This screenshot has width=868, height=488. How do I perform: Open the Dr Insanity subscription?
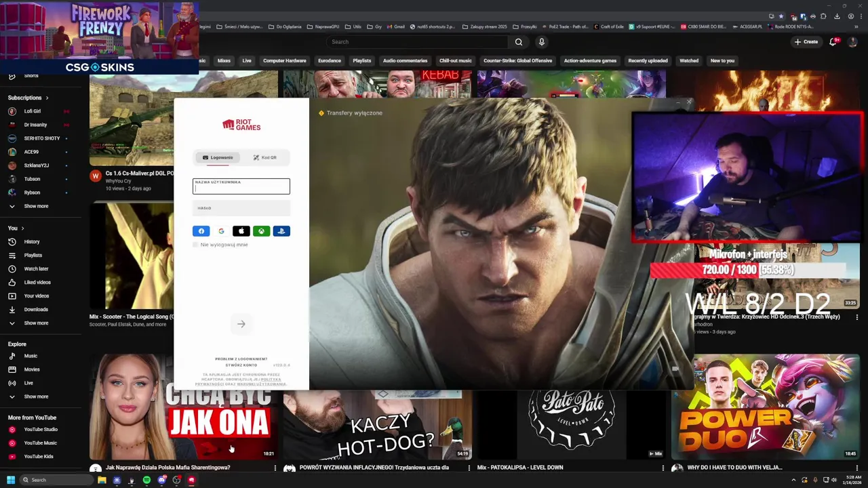point(41,125)
